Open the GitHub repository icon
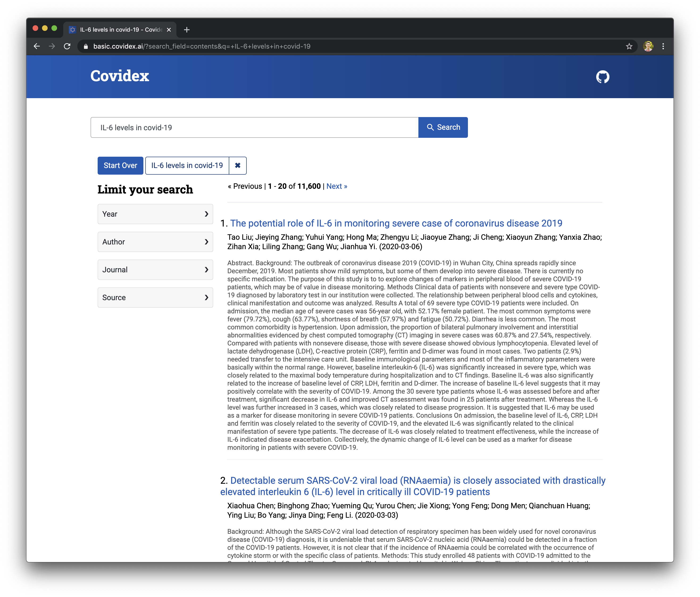700x597 pixels. pos(602,77)
